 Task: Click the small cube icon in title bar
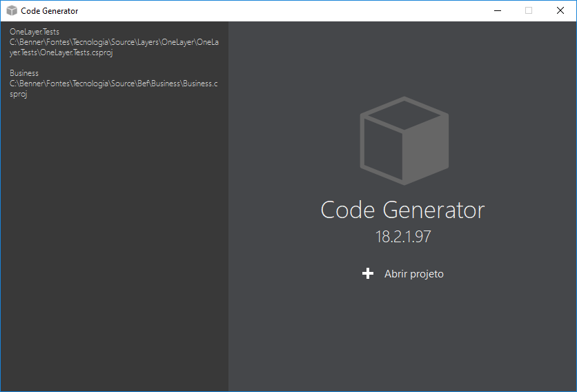[12, 11]
